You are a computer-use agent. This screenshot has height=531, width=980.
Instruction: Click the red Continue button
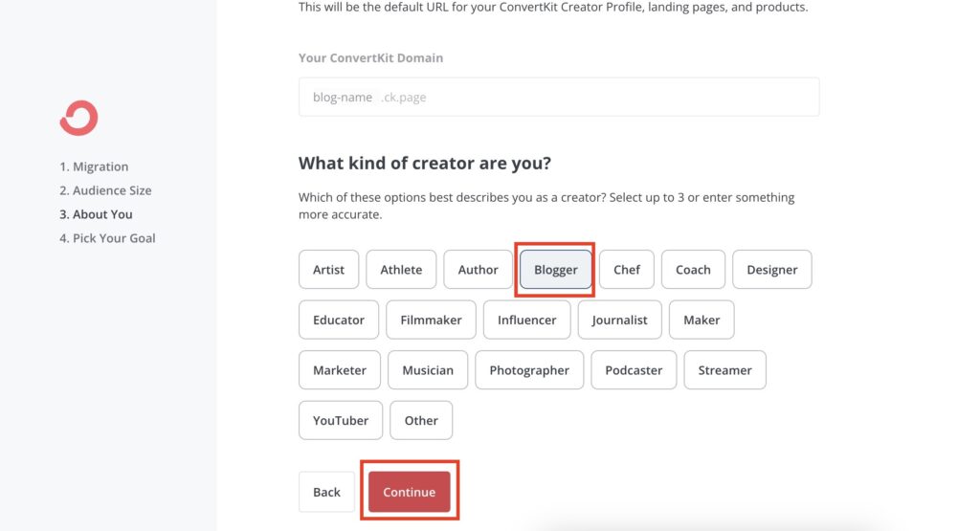click(410, 492)
